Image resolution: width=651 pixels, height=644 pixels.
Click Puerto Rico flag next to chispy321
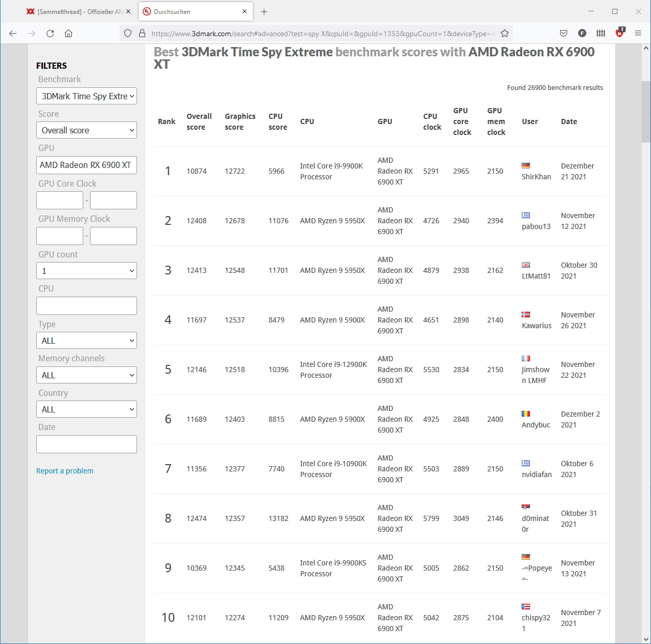click(526, 607)
